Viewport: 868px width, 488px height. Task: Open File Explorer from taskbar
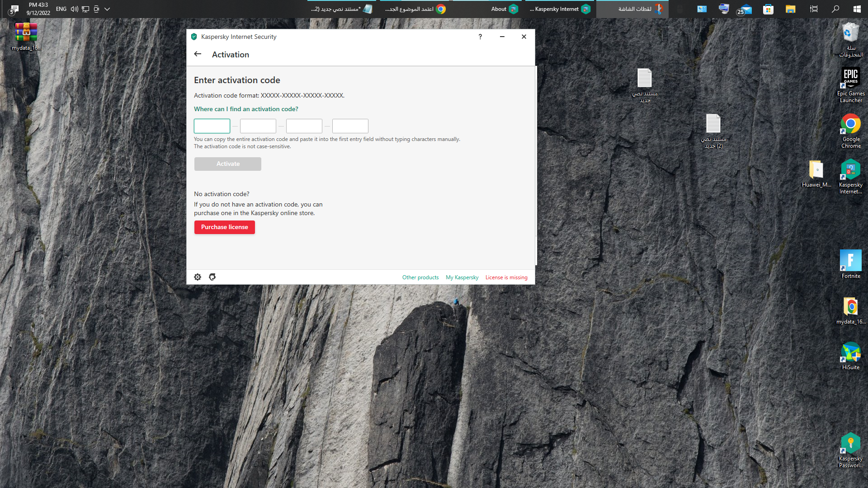coord(790,9)
